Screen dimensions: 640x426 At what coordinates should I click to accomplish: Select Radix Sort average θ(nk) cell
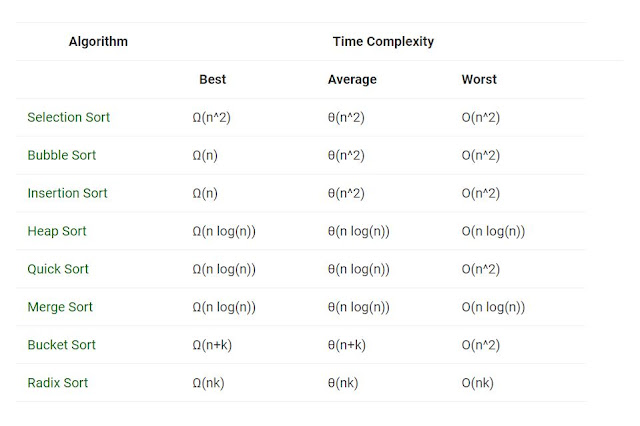(343, 383)
